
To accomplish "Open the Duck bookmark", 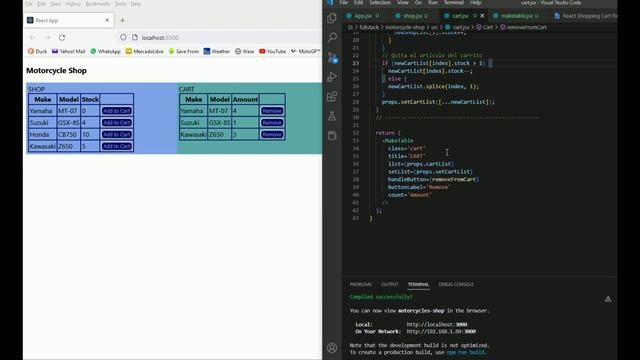I will 37,51.
